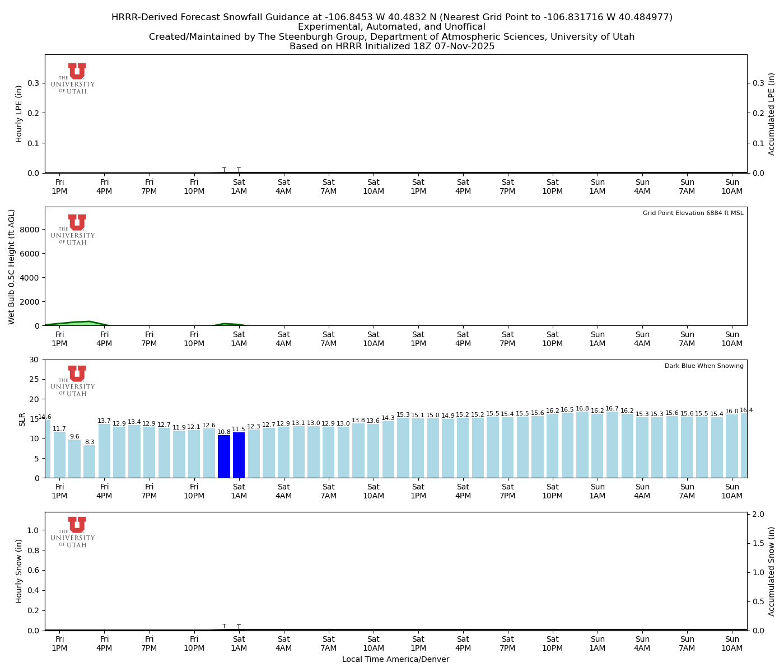Click the "Dark Blue When Snowing" legend note

pyautogui.click(x=704, y=366)
